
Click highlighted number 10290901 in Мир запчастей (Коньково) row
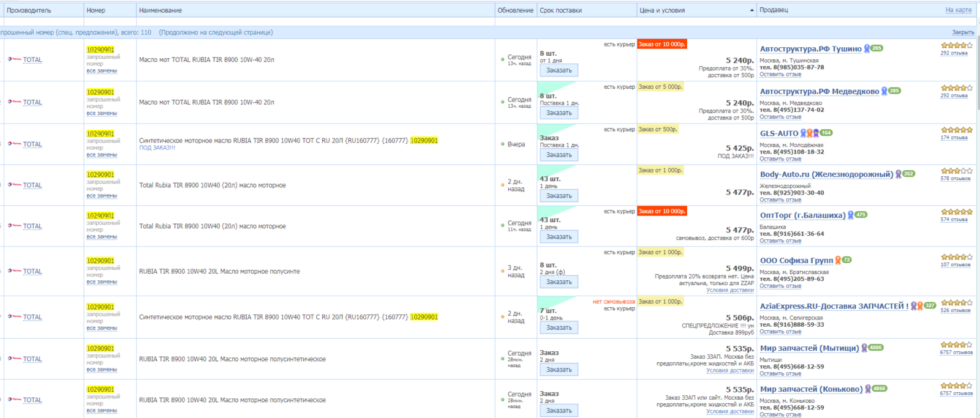pyautogui.click(x=100, y=389)
